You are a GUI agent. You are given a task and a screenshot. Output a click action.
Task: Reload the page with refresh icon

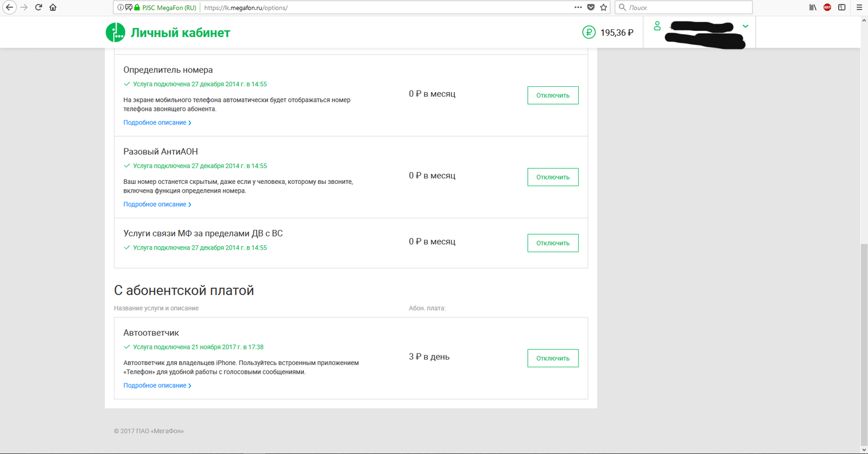(x=39, y=8)
